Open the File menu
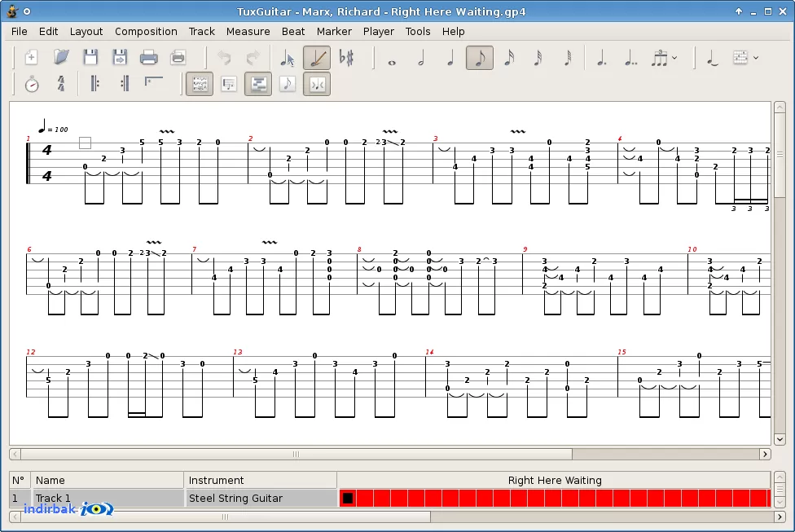 pyautogui.click(x=20, y=32)
